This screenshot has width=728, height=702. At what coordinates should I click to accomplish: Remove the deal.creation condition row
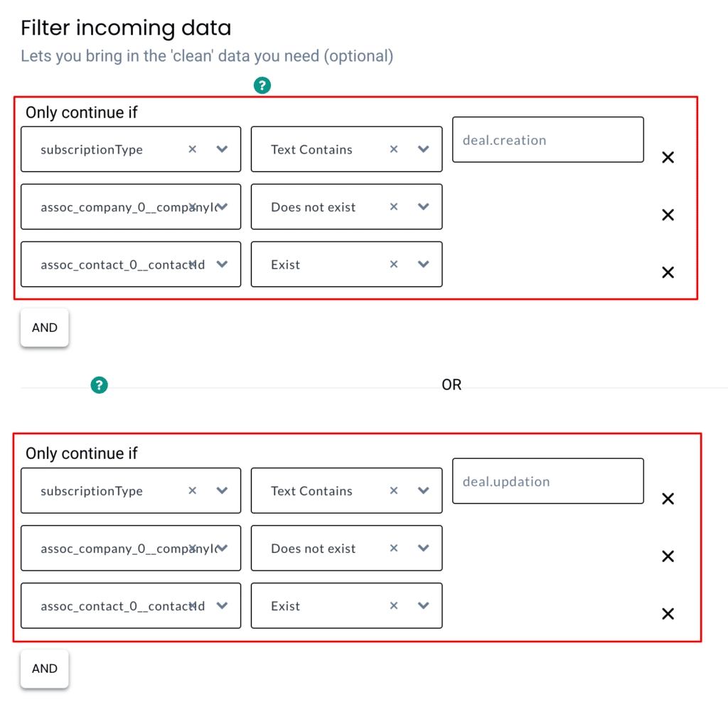pos(668,157)
